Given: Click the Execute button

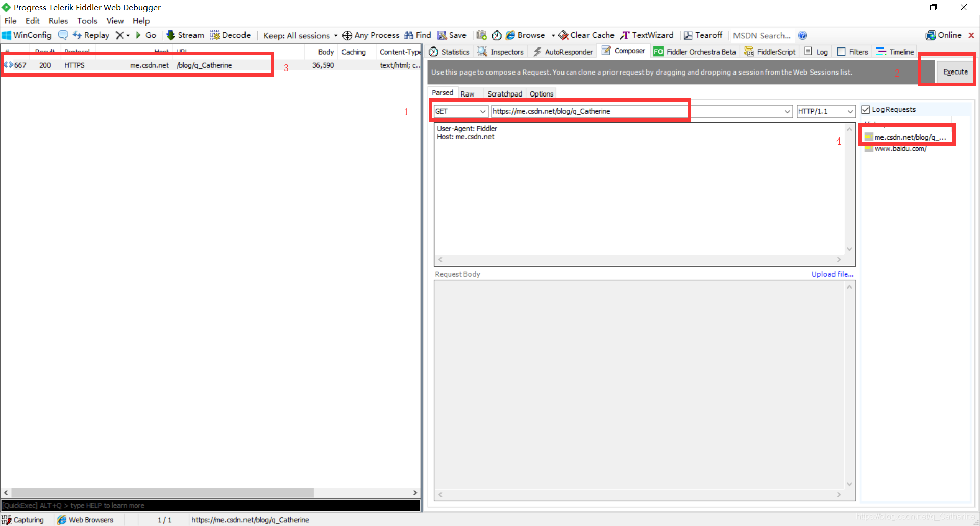Looking at the screenshot, I should (x=955, y=71).
